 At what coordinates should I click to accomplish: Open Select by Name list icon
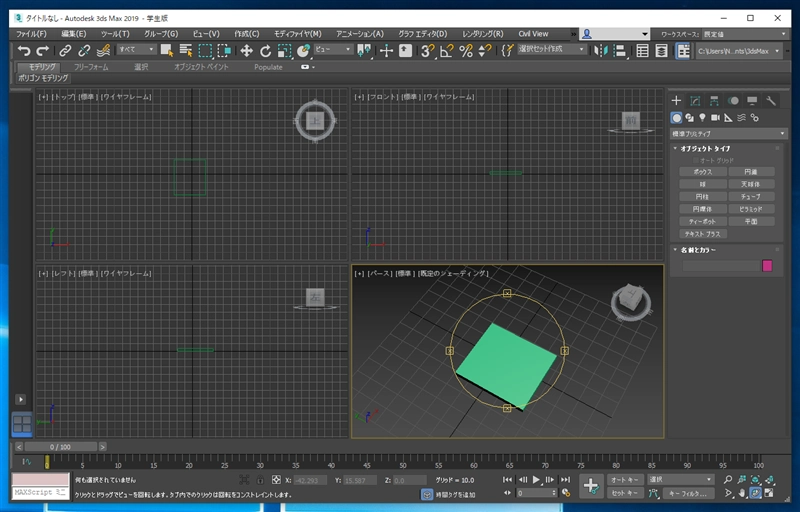(x=186, y=50)
